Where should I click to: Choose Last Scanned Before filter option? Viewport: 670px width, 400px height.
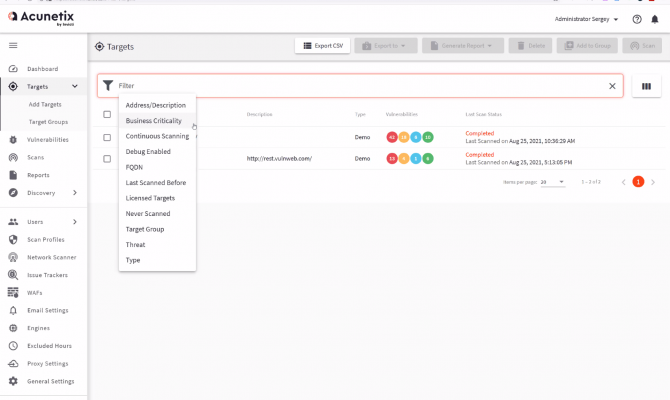(156, 182)
